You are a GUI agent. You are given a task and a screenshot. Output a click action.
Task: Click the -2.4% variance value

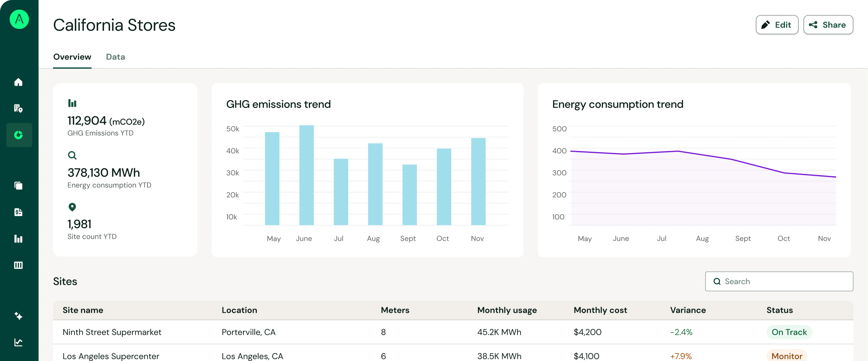coord(681,332)
